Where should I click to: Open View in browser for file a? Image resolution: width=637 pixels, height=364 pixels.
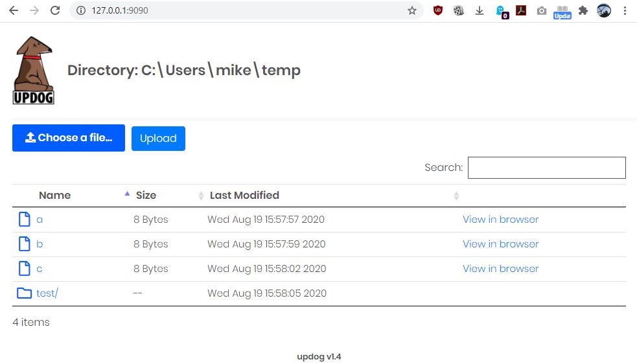(500, 220)
